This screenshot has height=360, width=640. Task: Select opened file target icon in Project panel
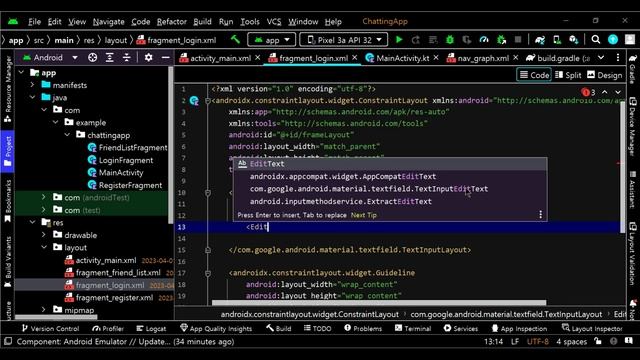93,58
